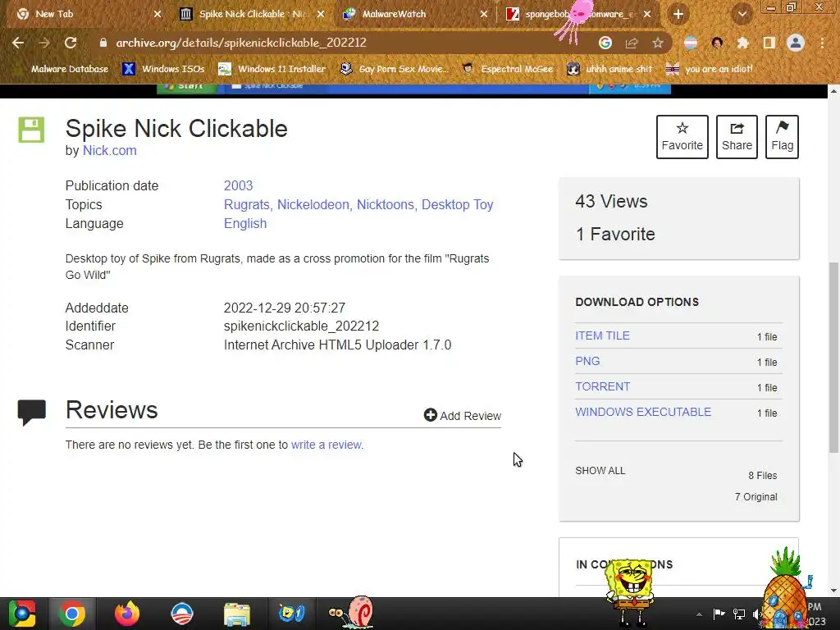Show hidden system tray icons
Image resolution: width=840 pixels, height=630 pixels.
[699, 614]
